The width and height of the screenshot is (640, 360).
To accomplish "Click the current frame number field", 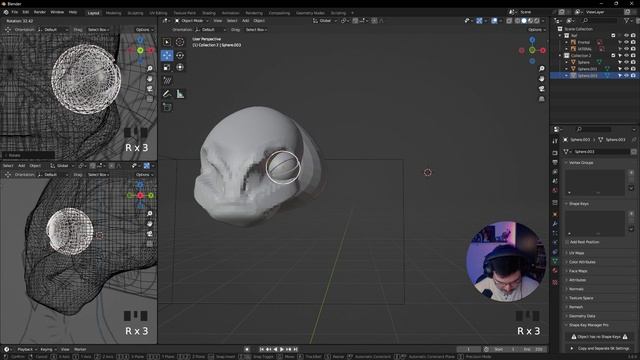I will pyautogui.click(x=469, y=349).
